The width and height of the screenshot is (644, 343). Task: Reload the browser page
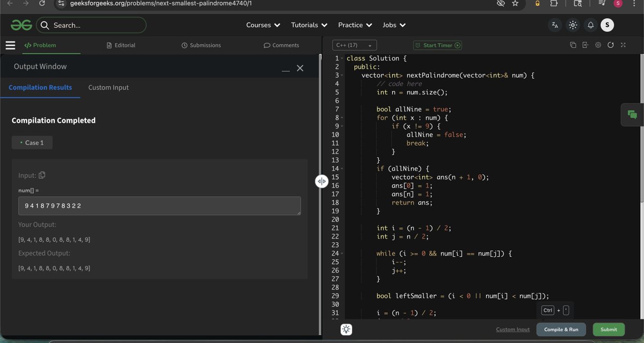[42, 3]
